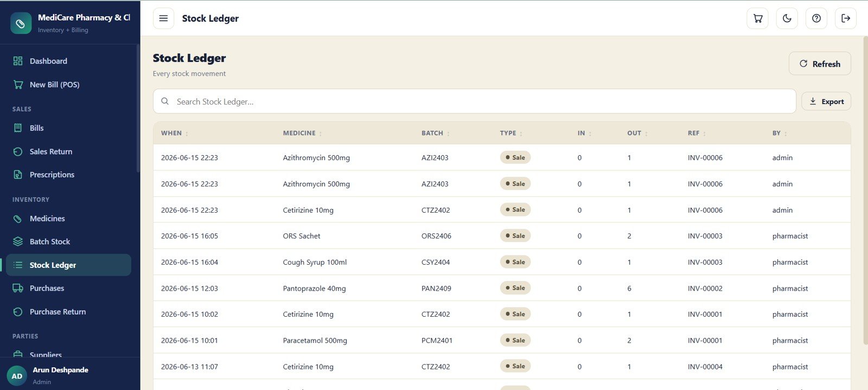Click the search magnifier icon
The width and height of the screenshot is (868, 390).
(165, 101)
